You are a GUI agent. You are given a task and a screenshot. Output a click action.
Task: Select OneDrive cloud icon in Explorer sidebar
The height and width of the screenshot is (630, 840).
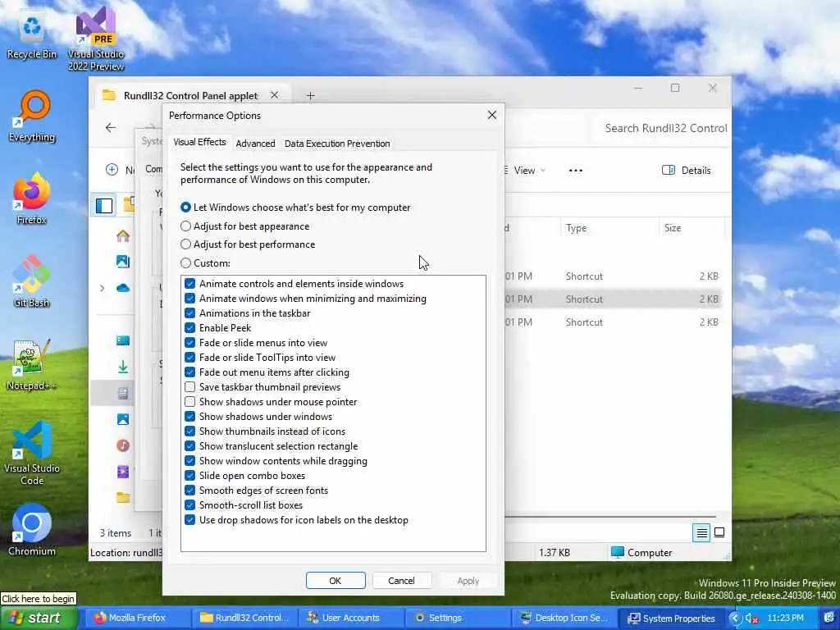click(x=123, y=288)
